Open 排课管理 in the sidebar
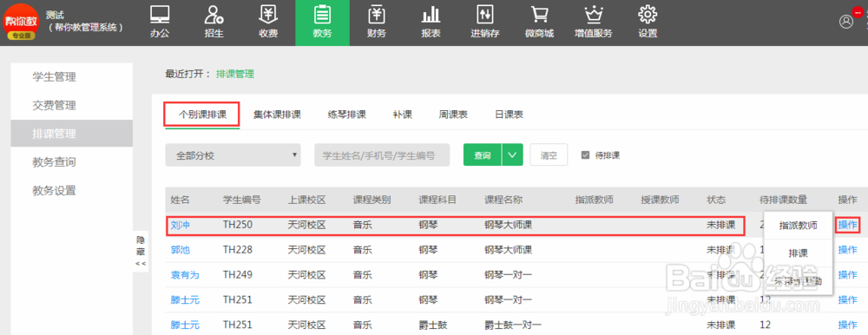Image resolution: width=868 pixels, height=335 pixels. coord(72,134)
